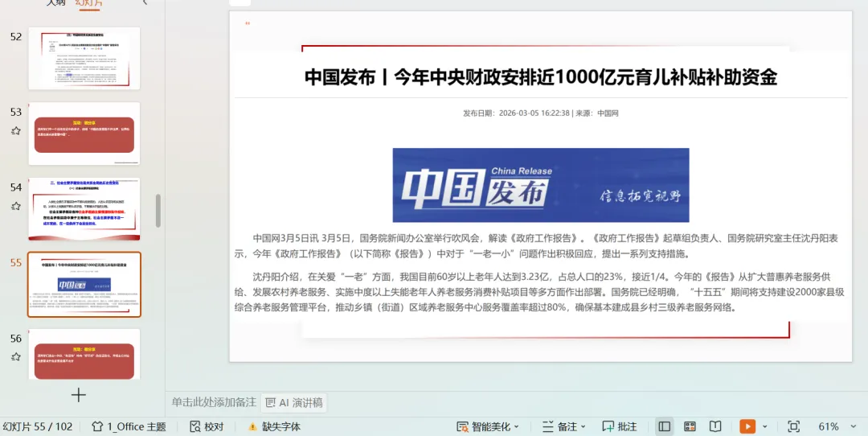Select slide 53 thumbnail
The width and height of the screenshot is (868, 436).
(x=84, y=134)
